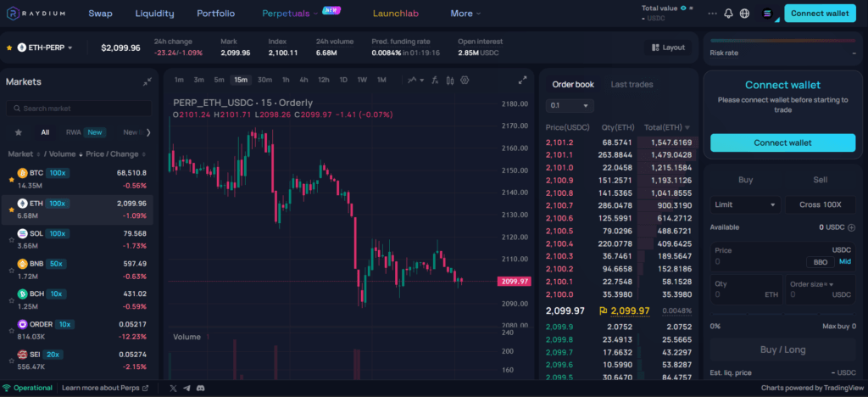
Task: Click the Solana network selector icon
Action: [767, 14]
